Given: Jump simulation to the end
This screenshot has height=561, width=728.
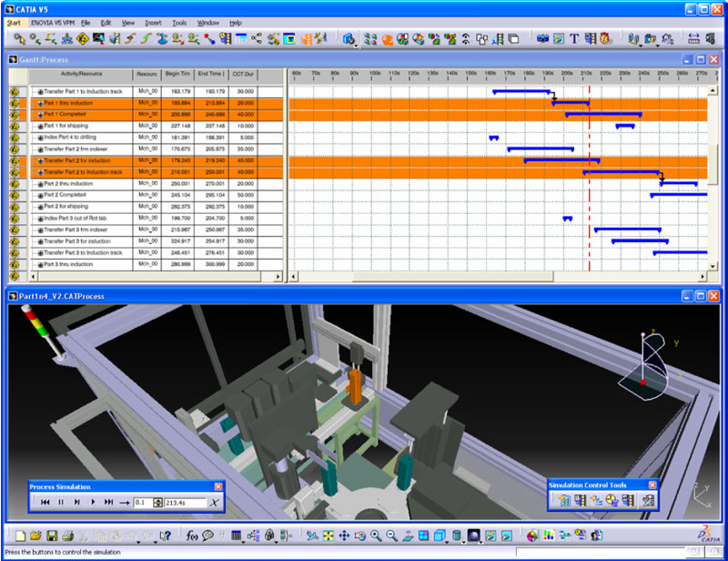Looking at the screenshot, I should 108,503.
